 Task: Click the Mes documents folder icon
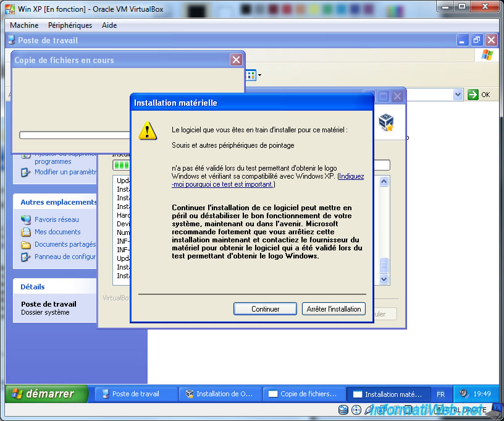26,232
